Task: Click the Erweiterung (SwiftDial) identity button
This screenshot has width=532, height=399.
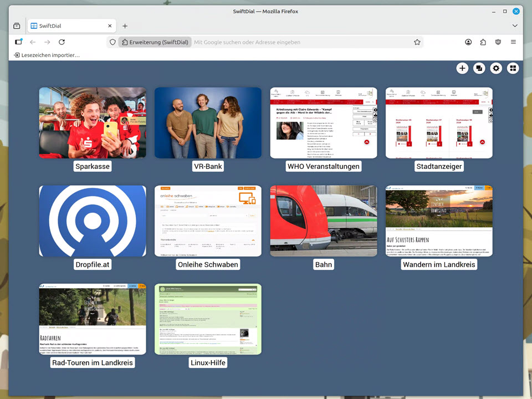Action: 155,42
